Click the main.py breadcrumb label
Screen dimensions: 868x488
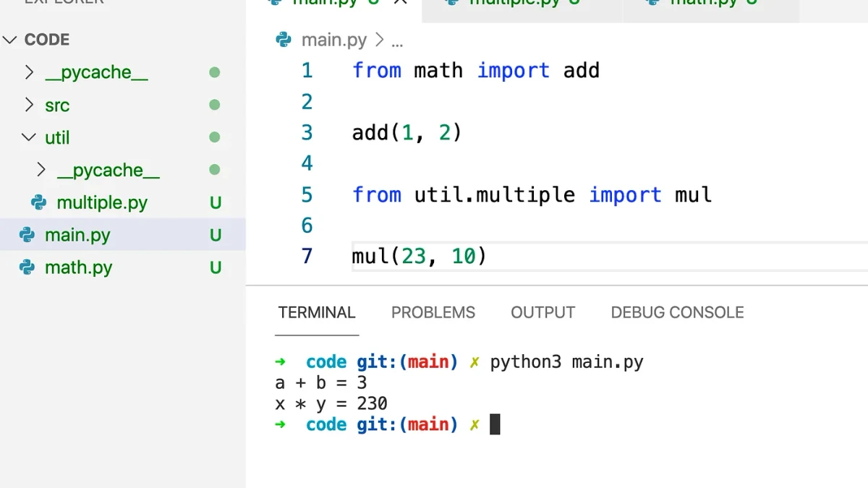pyautogui.click(x=334, y=40)
